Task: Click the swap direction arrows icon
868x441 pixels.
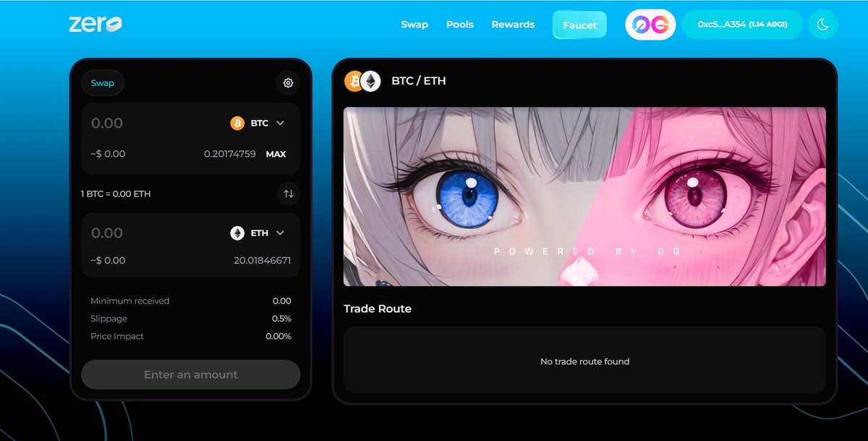Action: 288,194
